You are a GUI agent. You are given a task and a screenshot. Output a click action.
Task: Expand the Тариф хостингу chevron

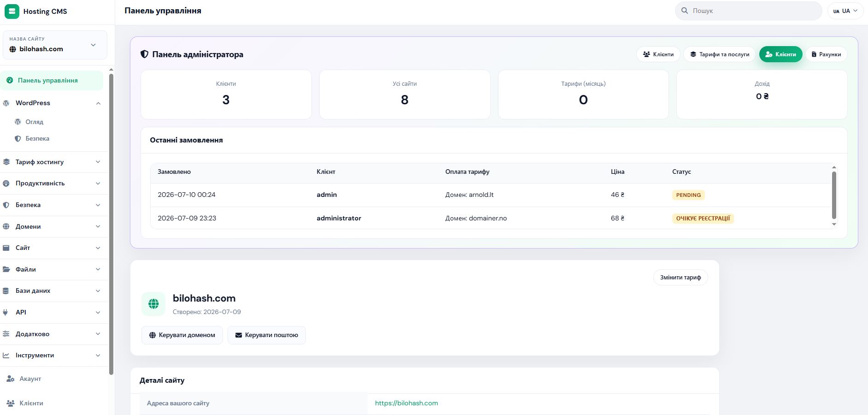[x=98, y=162]
